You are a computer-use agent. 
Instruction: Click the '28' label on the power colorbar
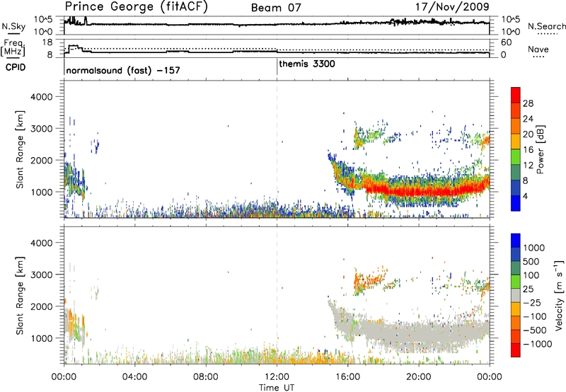[x=528, y=103]
